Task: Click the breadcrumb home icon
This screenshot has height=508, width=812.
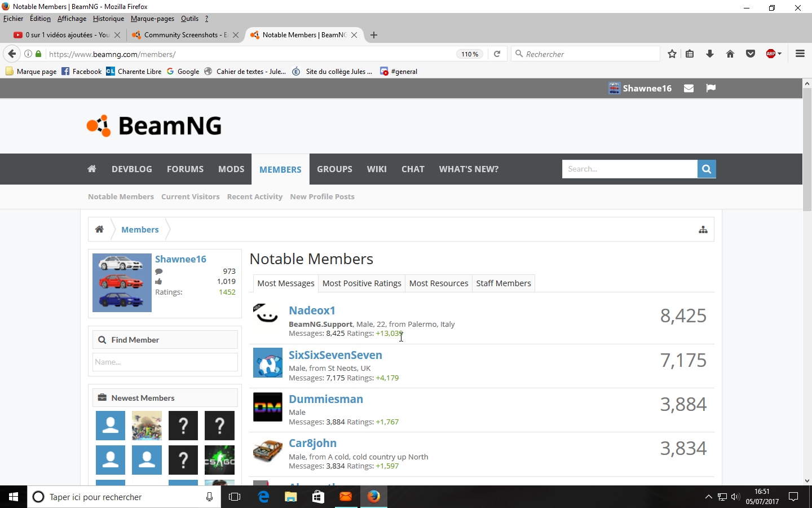Action: pos(99,229)
